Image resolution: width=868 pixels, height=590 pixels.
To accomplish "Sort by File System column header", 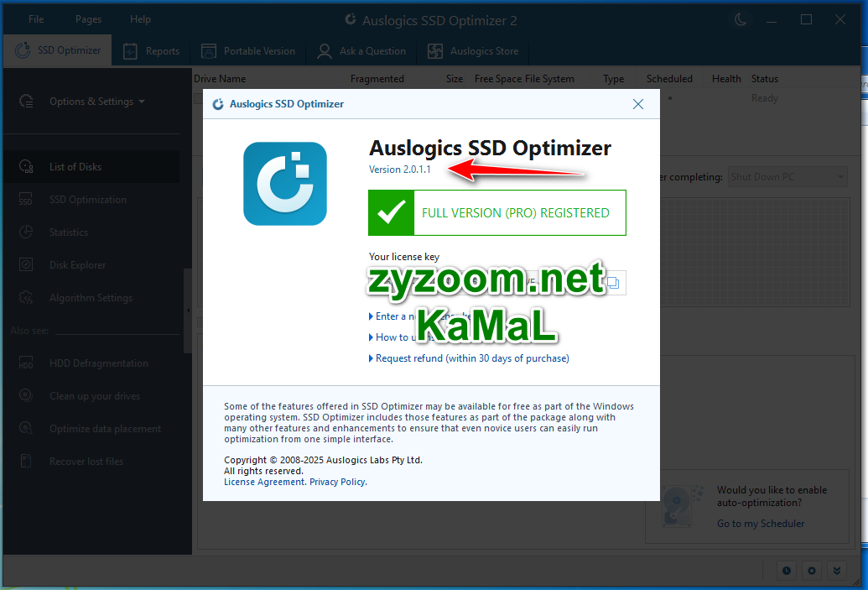I will pos(549,79).
